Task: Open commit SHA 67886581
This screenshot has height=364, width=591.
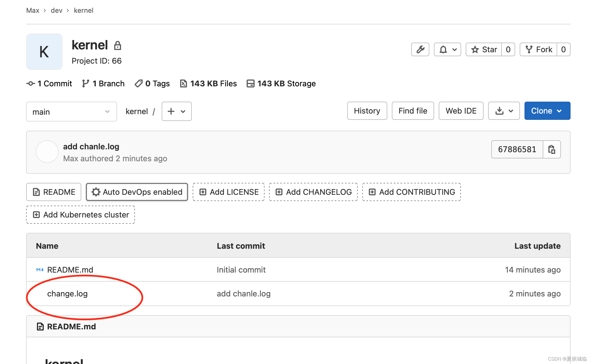Action: 517,149
